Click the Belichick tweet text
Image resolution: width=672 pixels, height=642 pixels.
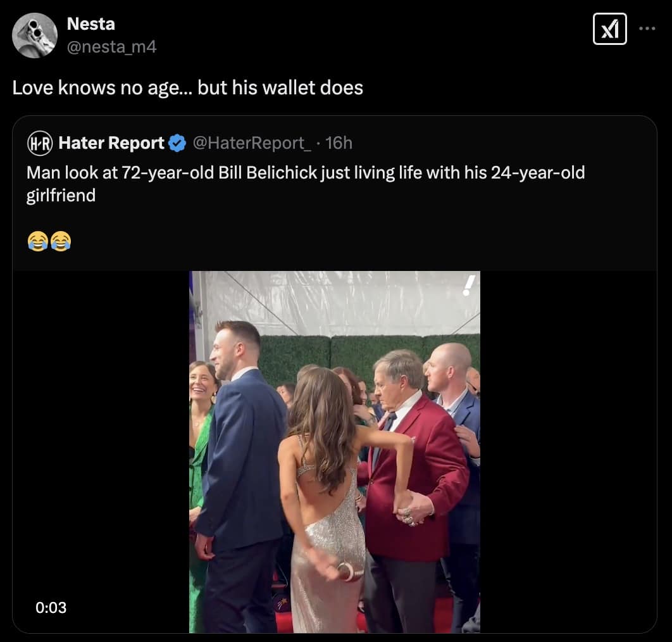(305, 183)
